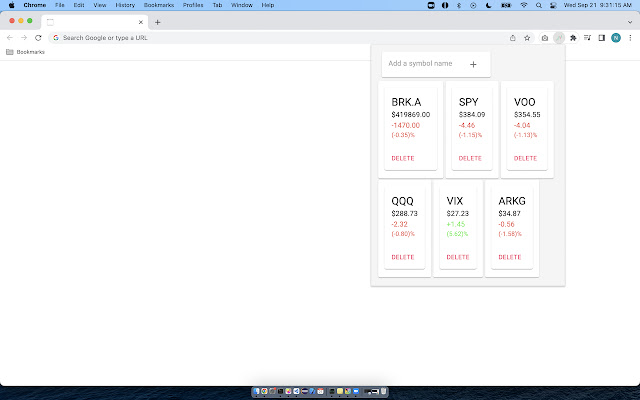Image resolution: width=640 pixels, height=400 pixels.
Task: Open the History menu
Action: (x=125, y=5)
